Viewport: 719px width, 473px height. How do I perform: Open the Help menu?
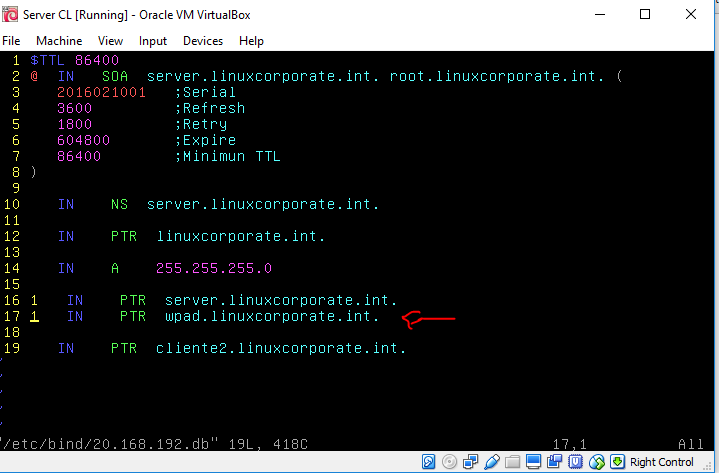(x=251, y=41)
